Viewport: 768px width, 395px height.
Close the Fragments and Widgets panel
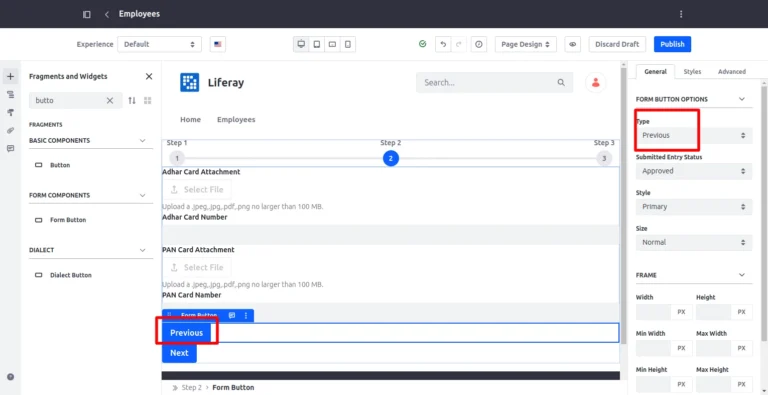click(149, 76)
